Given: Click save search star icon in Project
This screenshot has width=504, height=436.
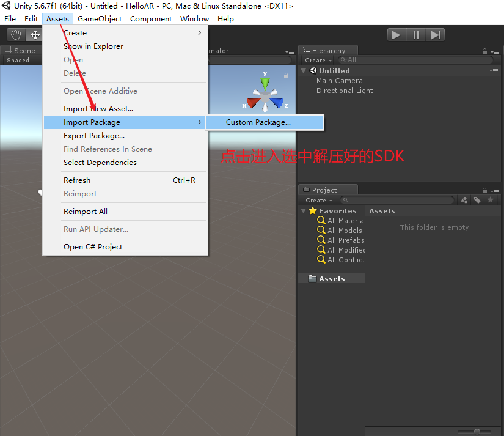Looking at the screenshot, I should [x=491, y=200].
